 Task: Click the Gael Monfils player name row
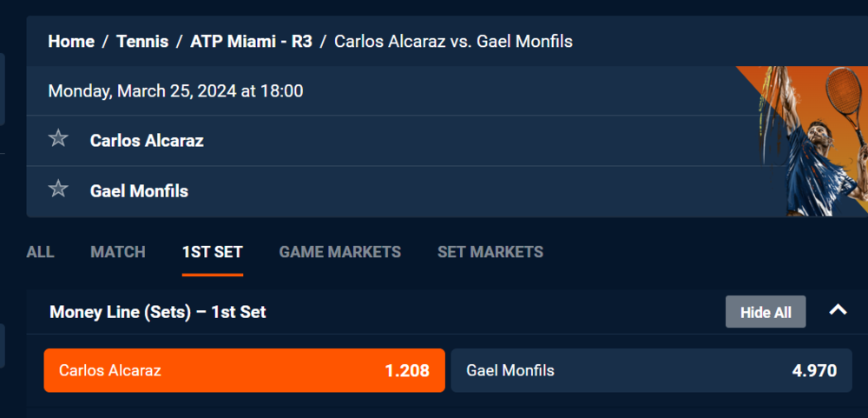(x=139, y=190)
